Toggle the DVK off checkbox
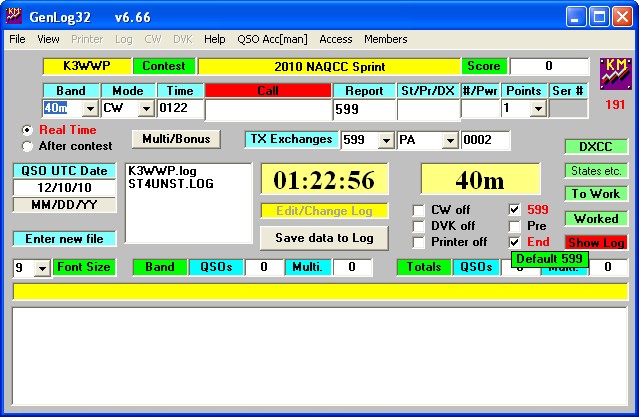 [419, 226]
